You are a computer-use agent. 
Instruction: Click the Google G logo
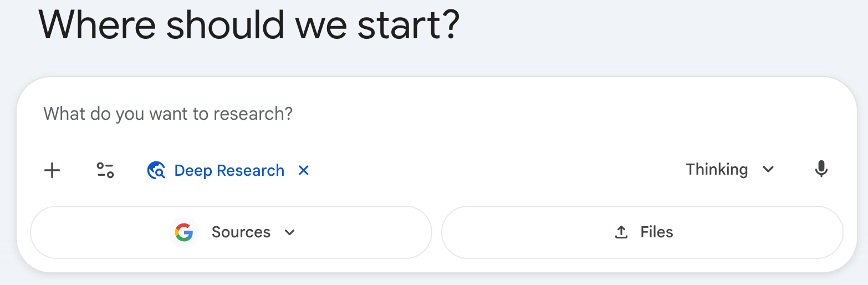(x=184, y=232)
